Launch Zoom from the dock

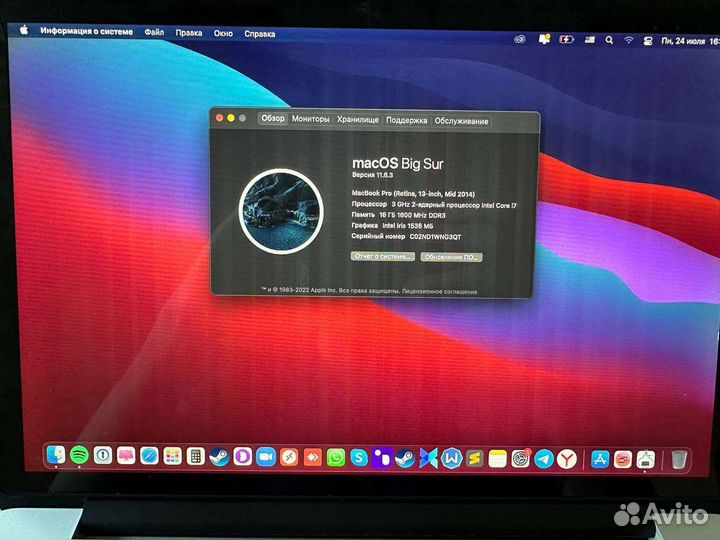266,457
